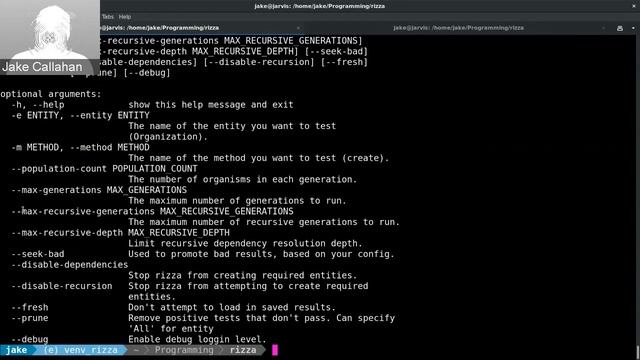Close the terminal window

[634, 6]
